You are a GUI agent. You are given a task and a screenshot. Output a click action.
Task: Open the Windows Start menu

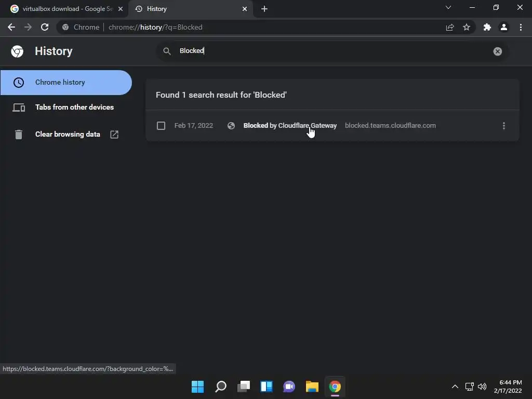point(197,387)
